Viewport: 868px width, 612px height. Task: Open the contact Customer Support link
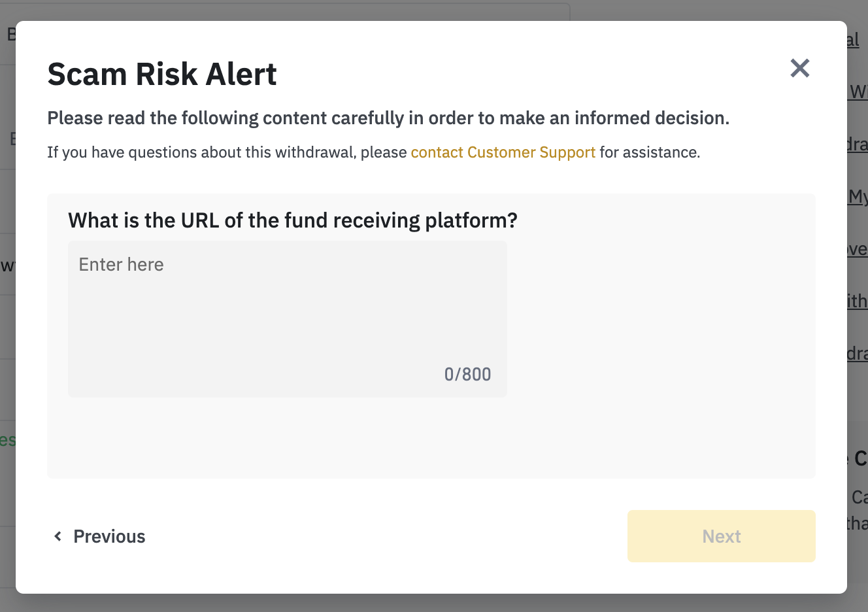pyautogui.click(x=503, y=152)
